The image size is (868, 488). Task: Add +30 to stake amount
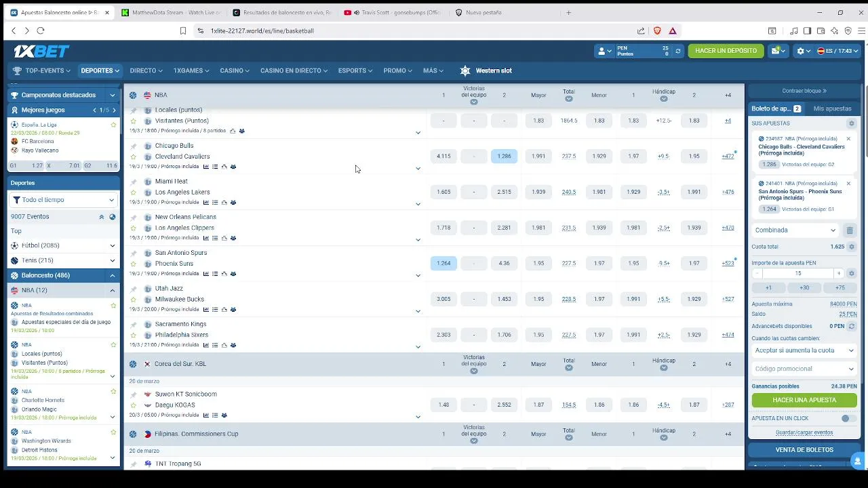coord(804,288)
